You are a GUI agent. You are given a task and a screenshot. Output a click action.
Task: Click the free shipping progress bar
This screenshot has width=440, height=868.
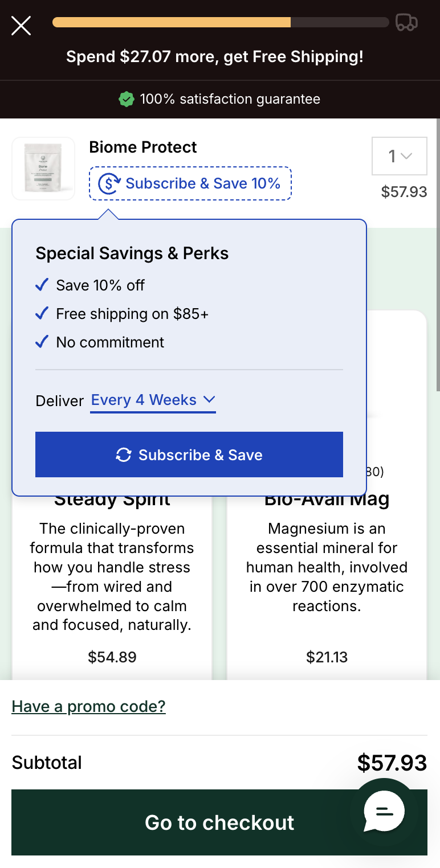coord(221,23)
